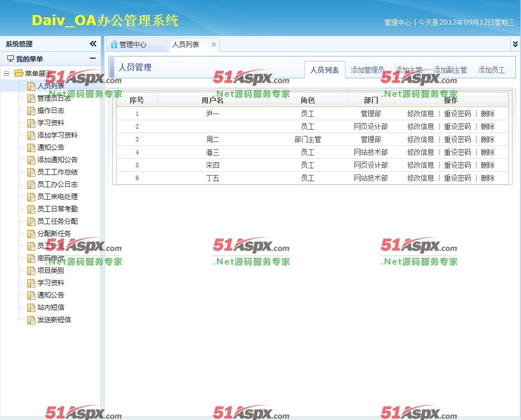Open the 添加主管 tab
This screenshot has height=420, width=521.
[x=409, y=70]
